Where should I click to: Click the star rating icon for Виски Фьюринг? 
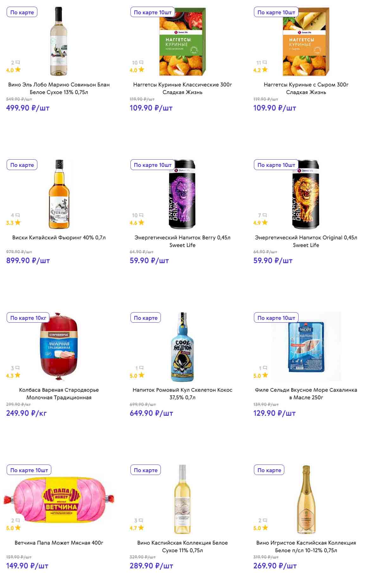pos(18,223)
